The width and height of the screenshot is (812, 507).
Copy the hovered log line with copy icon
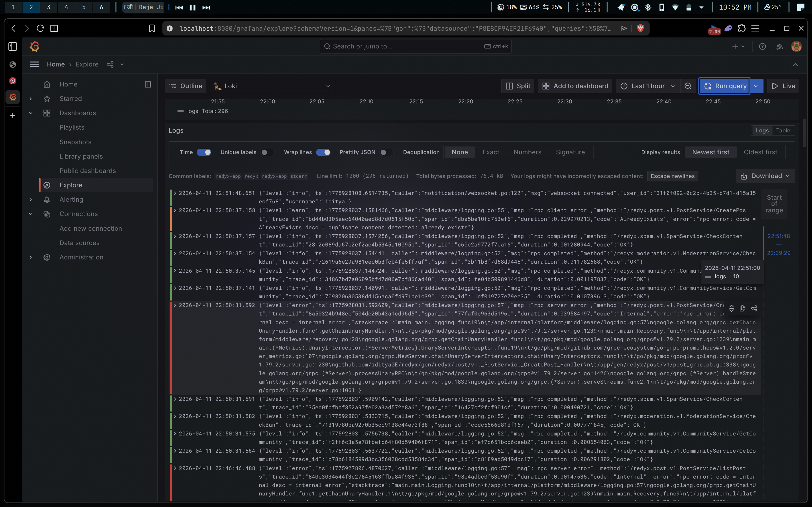(743, 308)
